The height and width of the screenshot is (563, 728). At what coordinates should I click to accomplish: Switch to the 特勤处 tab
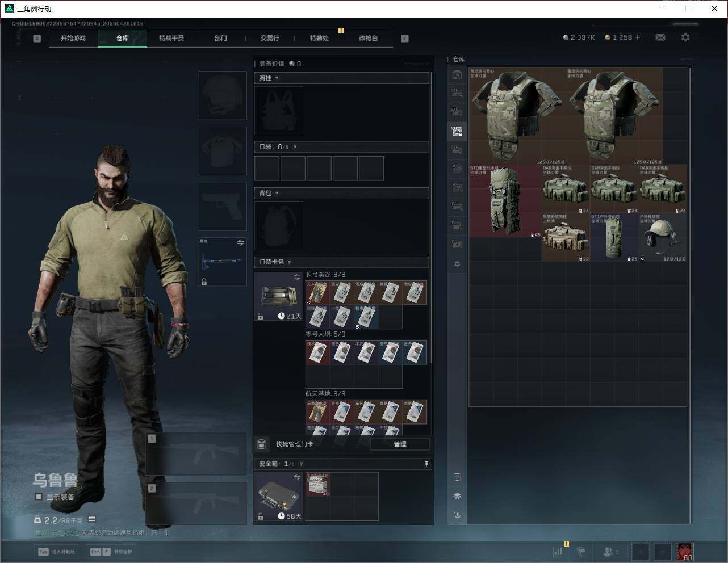pyautogui.click(x=319, y=38)
